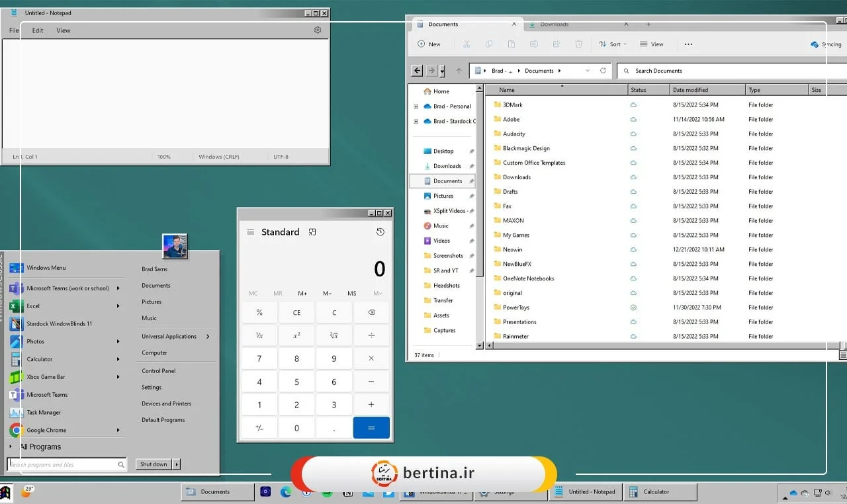Open Task Manager from Start menu

[x=44, y=412]
